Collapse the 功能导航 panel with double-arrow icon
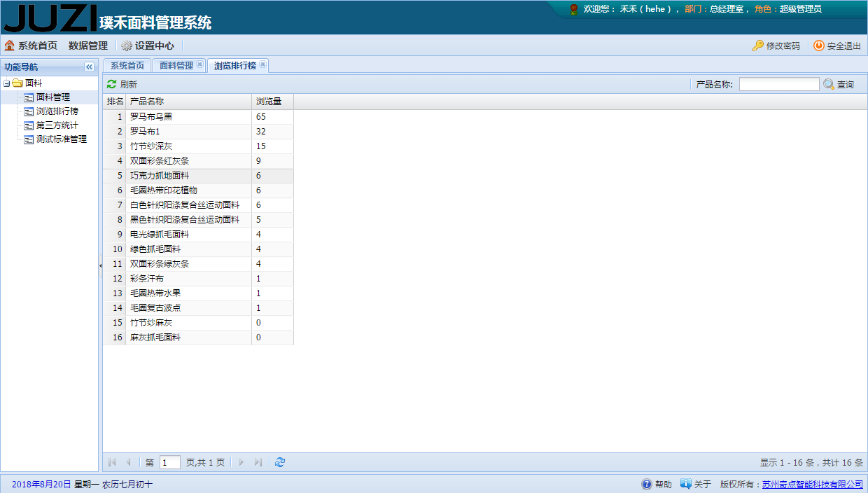This screenshot has height=493, width=868. [89, 67]
